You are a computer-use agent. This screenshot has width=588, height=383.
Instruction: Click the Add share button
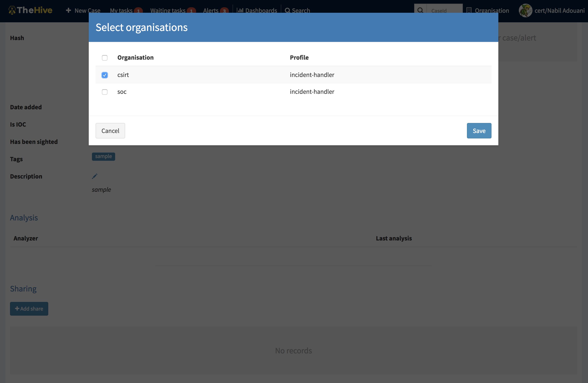pos(29,309)
